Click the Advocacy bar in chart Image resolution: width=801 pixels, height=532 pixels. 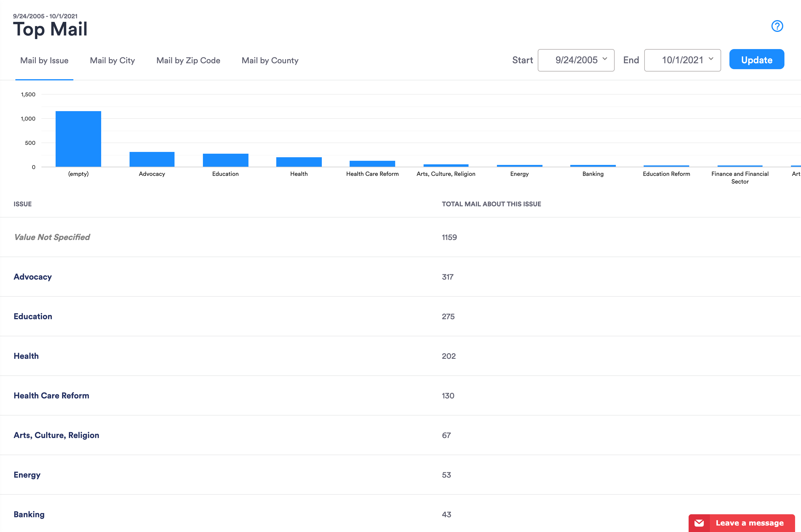[x=152, y=160]
